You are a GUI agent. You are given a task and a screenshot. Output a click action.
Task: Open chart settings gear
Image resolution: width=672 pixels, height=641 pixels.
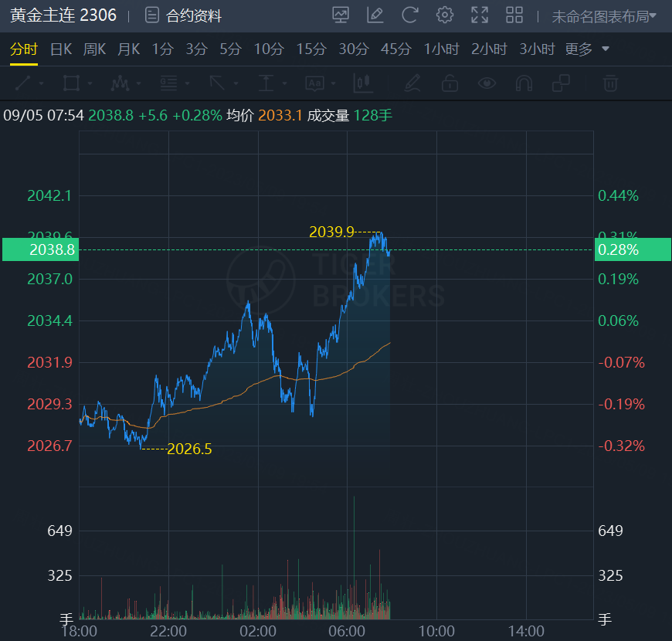(x=444, y=15)
